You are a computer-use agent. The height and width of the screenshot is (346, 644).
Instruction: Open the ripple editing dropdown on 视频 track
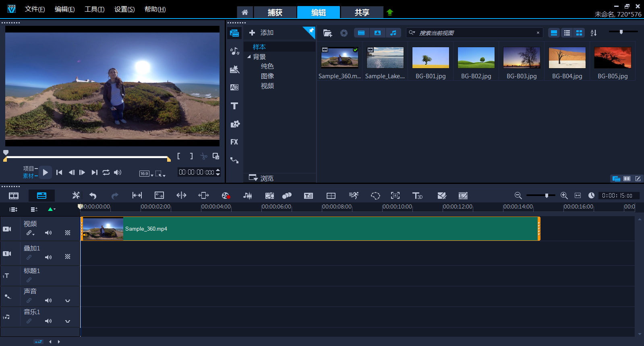click(33, 234)
